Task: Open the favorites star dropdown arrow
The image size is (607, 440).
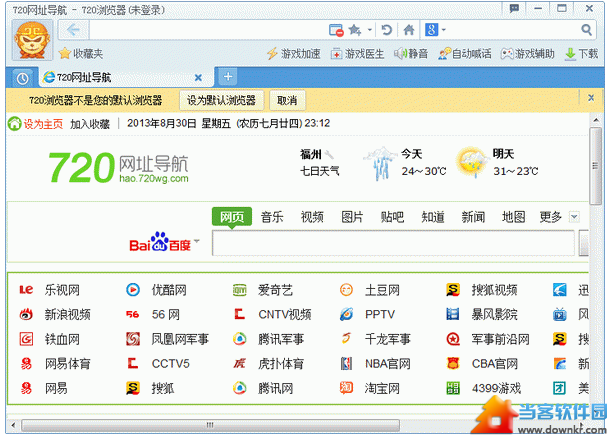Action: click(370, 30)
